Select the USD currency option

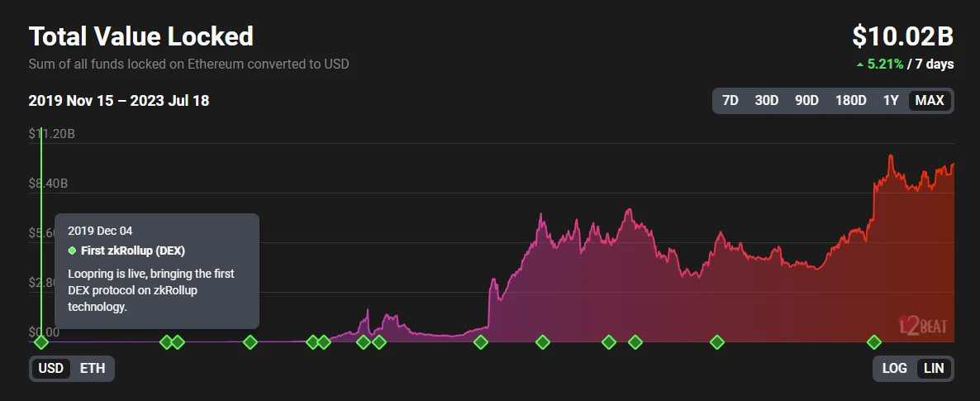51,368
